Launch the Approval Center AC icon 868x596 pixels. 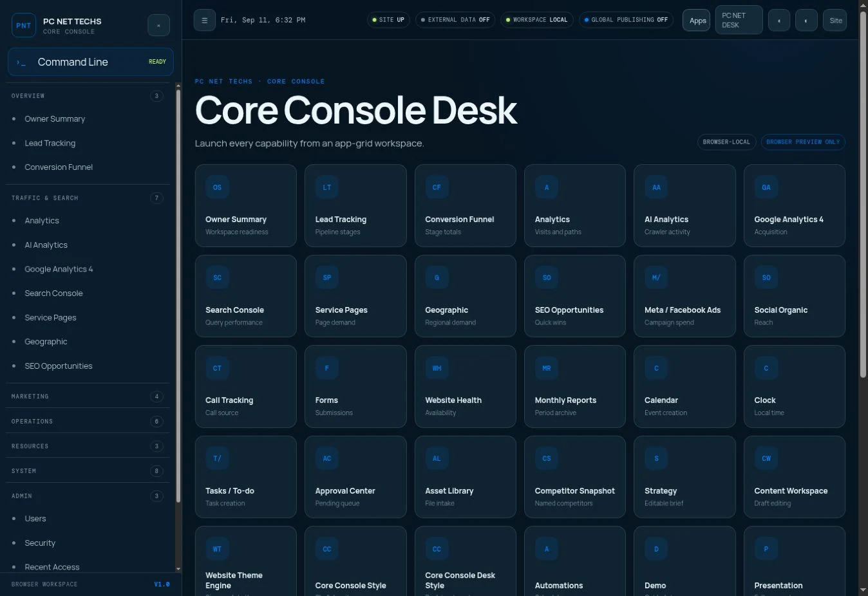(327, 459)
